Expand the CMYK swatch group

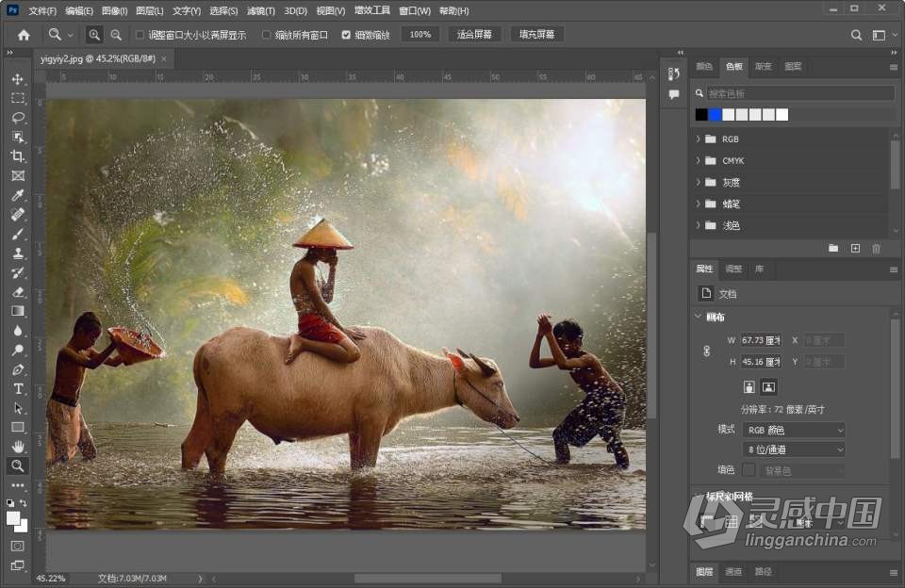pyautogui.click(x=698, y=160)
